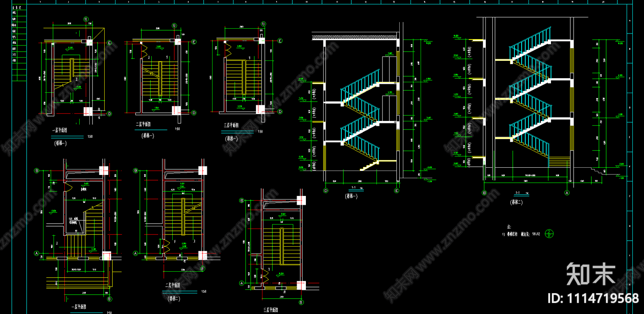Select the (楼梯一) label under the D–E section
This screenshot has width=644, height=314.
point(351,196)
